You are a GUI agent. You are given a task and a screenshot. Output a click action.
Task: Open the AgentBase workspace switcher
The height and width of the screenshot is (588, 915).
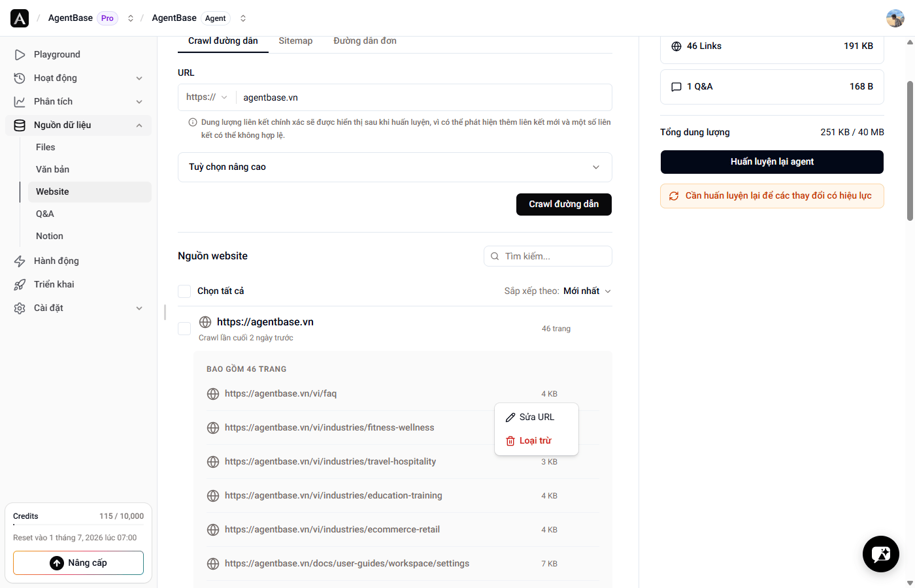point(131,18)
